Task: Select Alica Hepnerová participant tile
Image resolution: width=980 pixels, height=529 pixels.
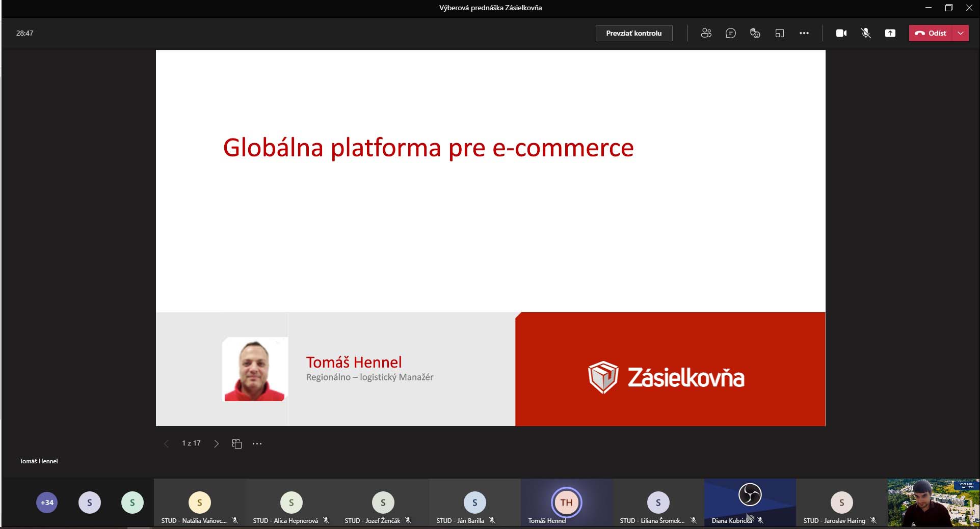Action: (x=291, y=502)
